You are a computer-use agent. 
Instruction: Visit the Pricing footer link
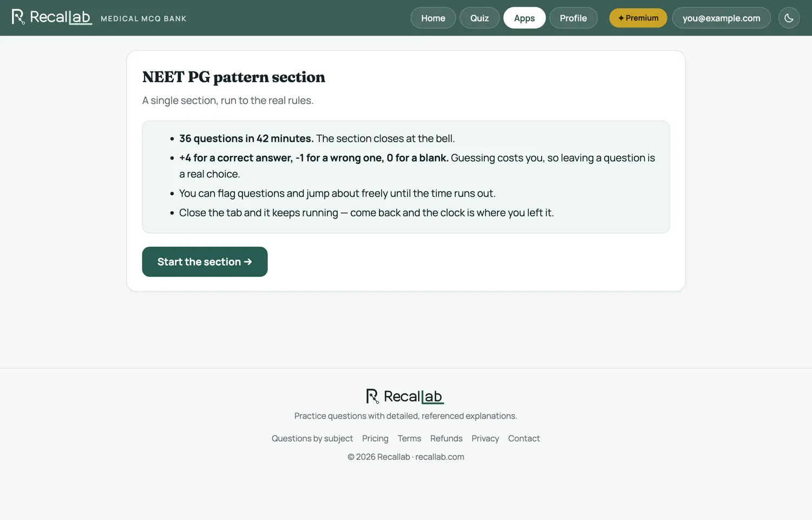tap(375, 438)
